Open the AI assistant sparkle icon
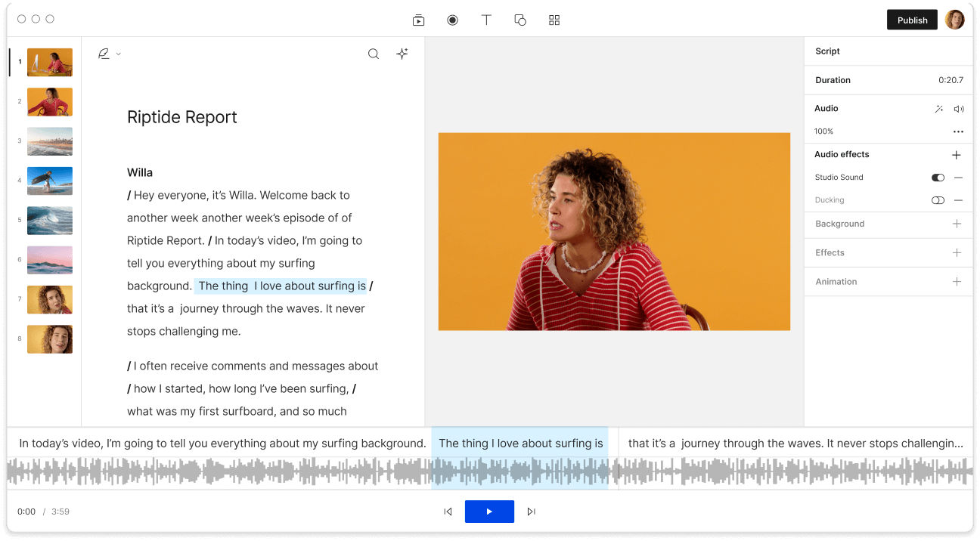This screenshot has width=980, height=541. 402,54
